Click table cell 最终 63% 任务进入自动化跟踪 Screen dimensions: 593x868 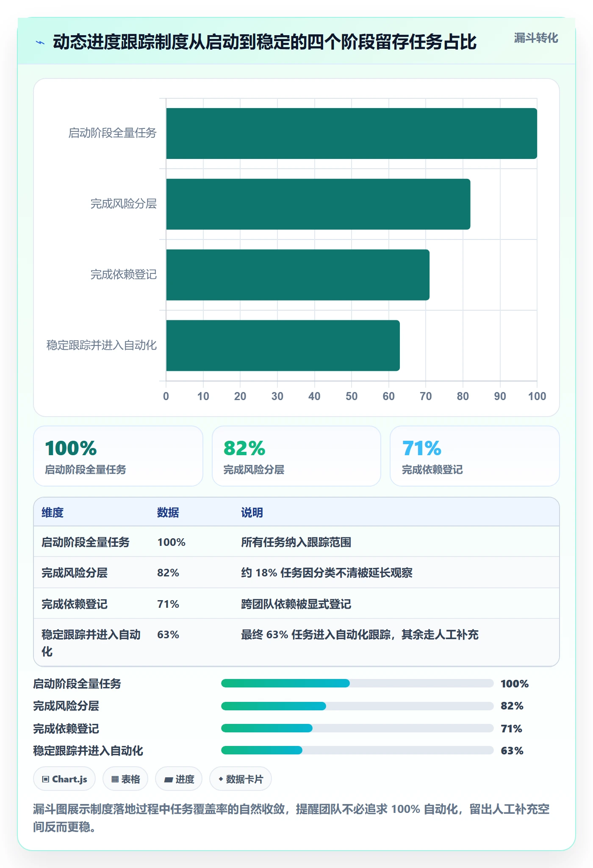coord(360,634)
